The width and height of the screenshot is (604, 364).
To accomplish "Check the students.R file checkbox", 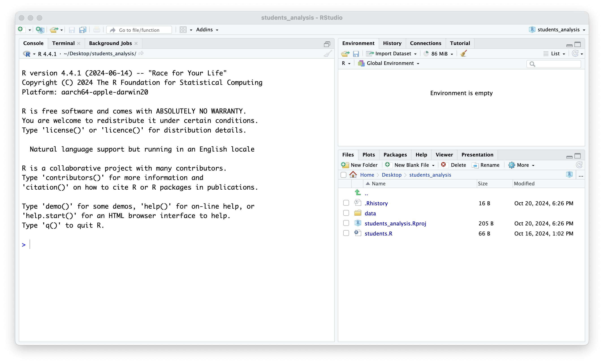I will pos(346,233).
